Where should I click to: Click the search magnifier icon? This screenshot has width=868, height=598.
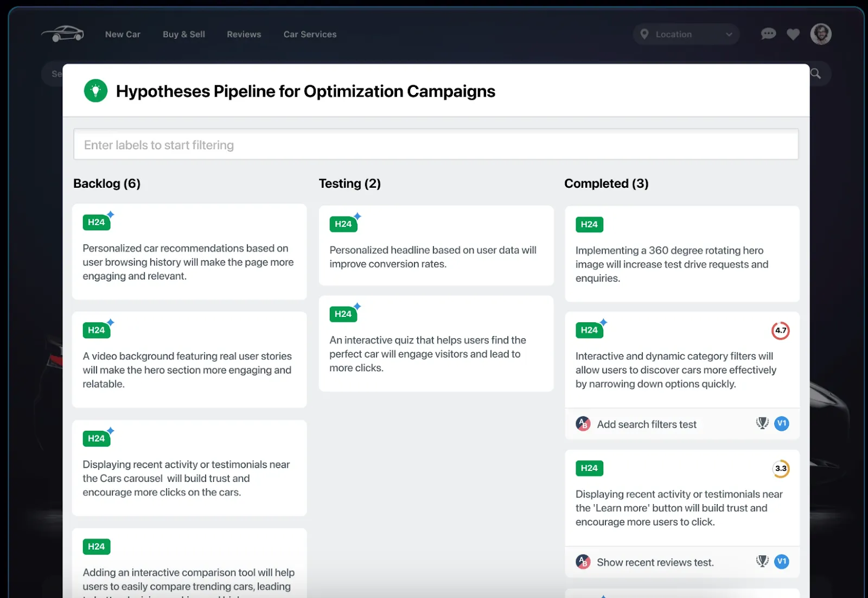816,73
